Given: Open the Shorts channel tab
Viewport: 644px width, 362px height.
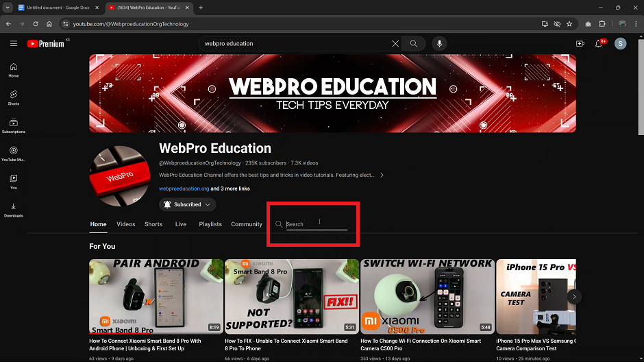Looking at the screenshot, I should [x=153, y=224].
